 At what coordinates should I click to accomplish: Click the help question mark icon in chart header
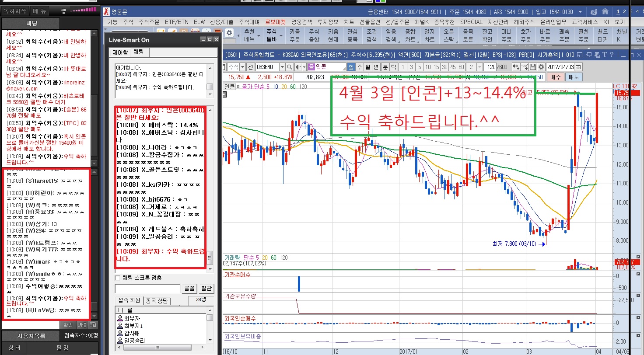tap(611, 55)
